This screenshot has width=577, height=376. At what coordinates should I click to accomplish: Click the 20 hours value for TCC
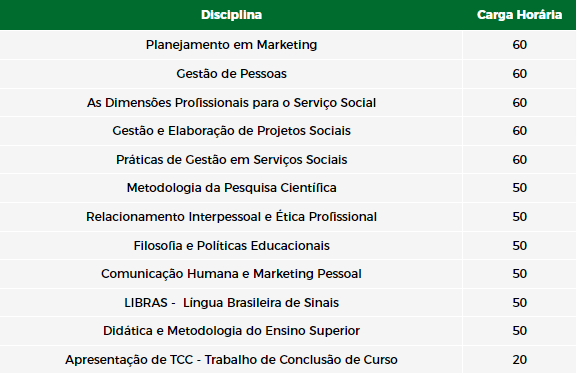tap(520, 359)
